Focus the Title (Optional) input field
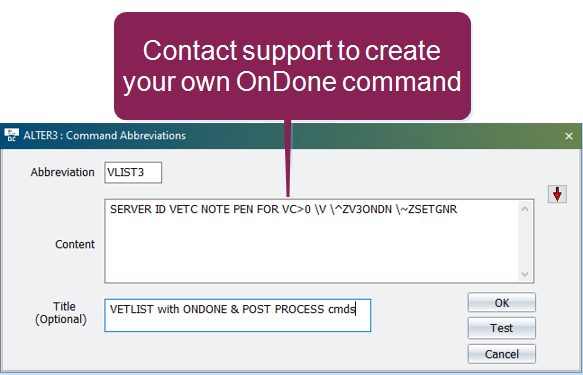The height and width of the screenshot is (375, 583). pos(238,315)
